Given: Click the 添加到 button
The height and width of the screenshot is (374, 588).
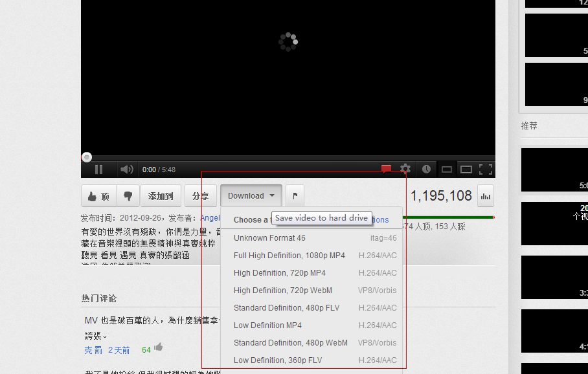Looking at the screenshot, I should click(161, 196).
